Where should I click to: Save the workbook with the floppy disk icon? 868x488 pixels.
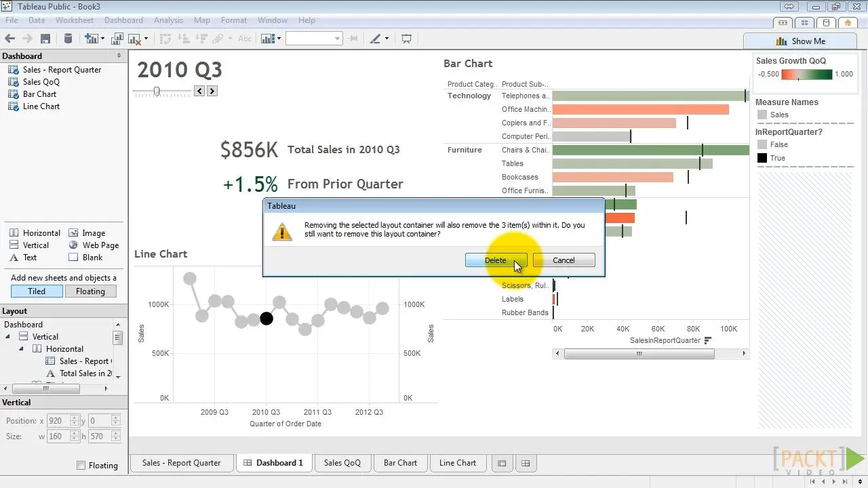click(45, 39)
